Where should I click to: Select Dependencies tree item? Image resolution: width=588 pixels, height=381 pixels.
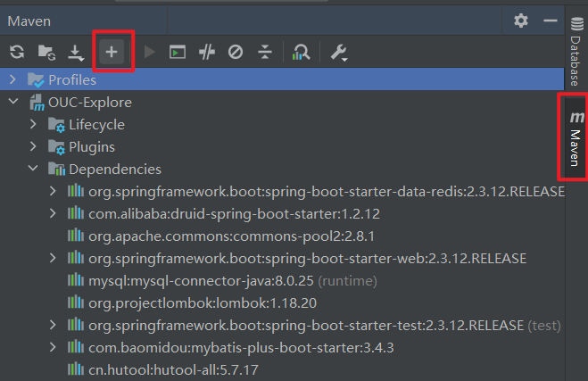282,169
